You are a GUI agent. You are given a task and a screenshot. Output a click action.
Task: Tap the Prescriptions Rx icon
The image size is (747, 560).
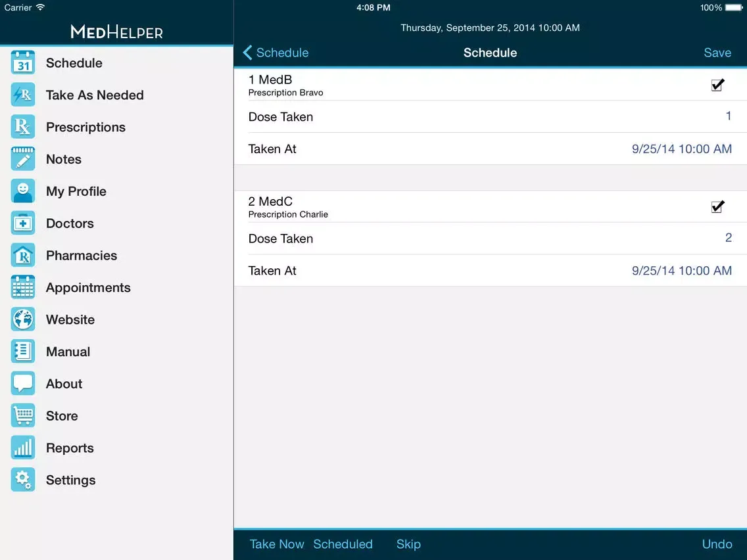pyautogui.click(x=23, y=127)
